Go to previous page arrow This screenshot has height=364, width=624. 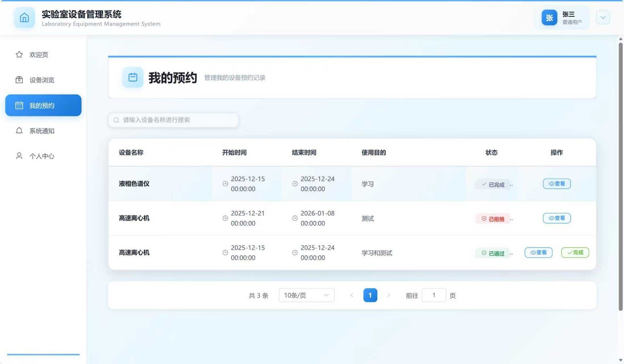pyautogui.click(x=352, y=295)
